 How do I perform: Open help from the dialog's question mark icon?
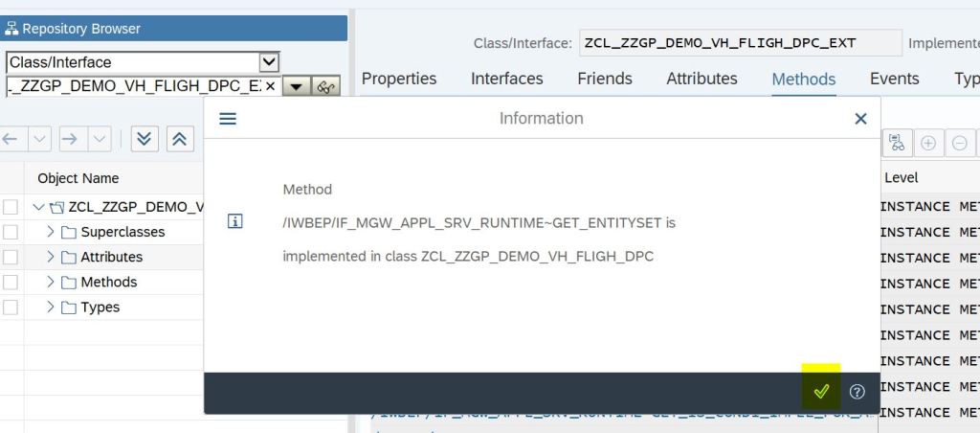[857, 391]
